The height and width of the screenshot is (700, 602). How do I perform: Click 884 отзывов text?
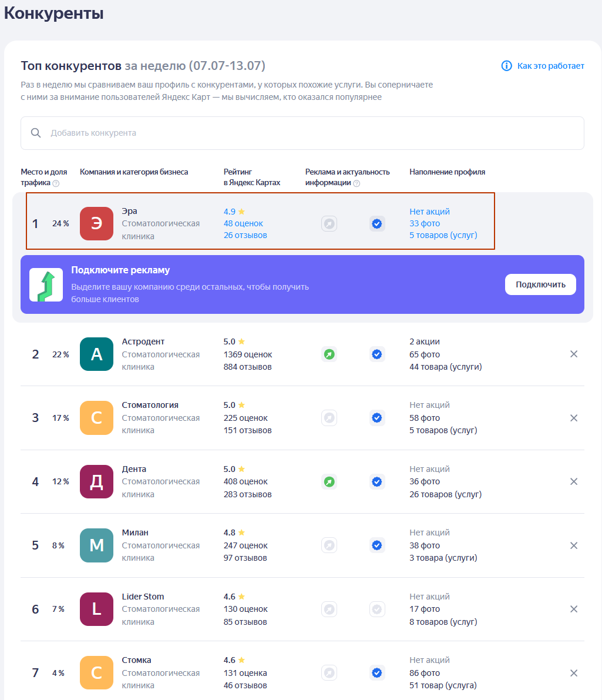[247, 367]
